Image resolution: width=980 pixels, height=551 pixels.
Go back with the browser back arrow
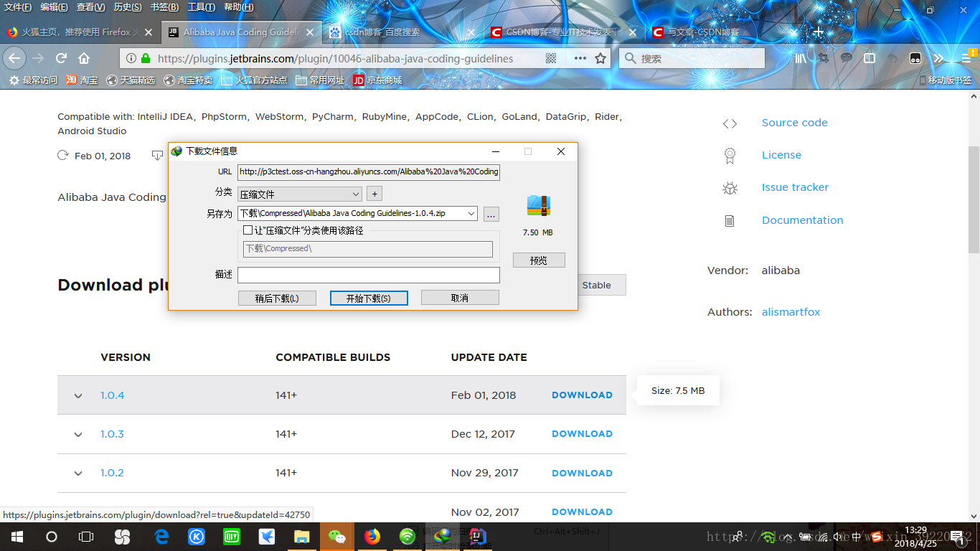(x=14, y=58)
